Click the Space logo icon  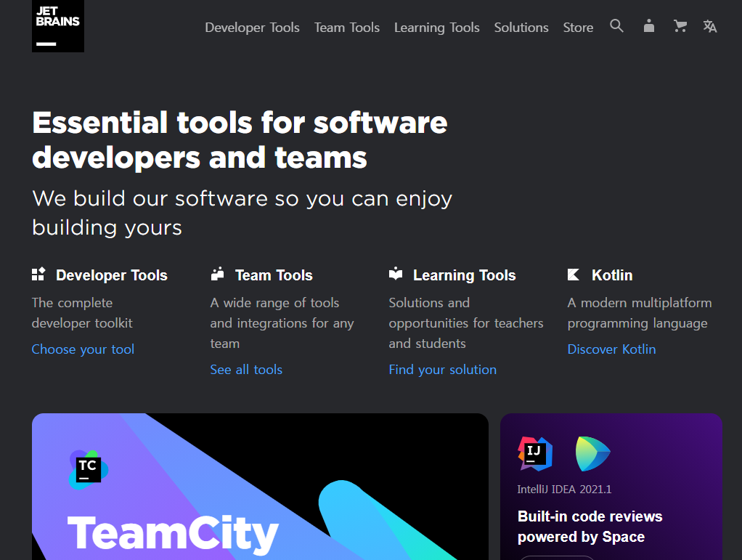(x=593, y=454)
